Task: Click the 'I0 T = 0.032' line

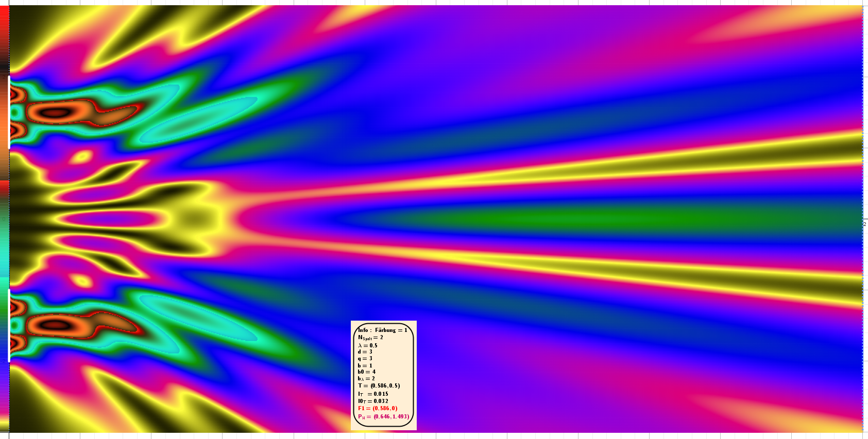Action: (373, 401)
